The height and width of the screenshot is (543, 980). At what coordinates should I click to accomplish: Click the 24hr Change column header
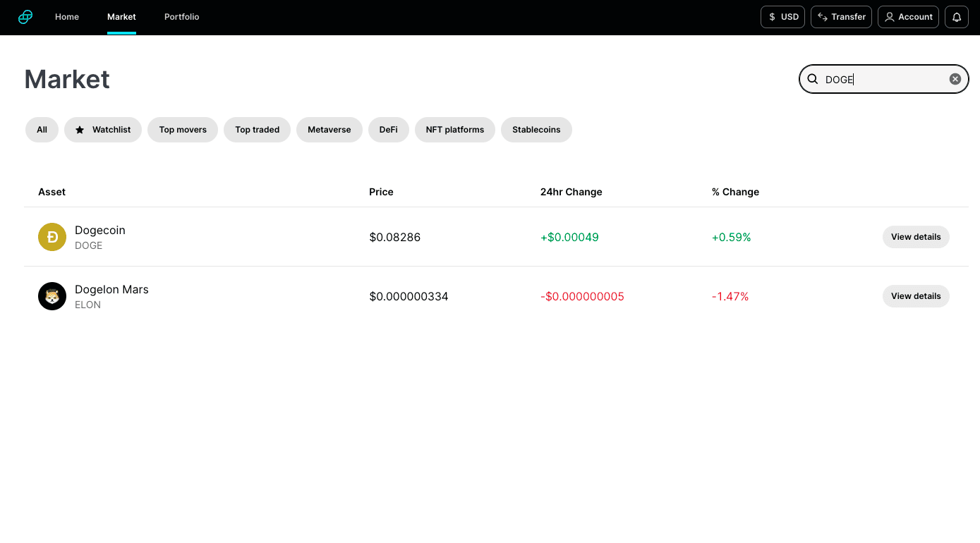571,192
